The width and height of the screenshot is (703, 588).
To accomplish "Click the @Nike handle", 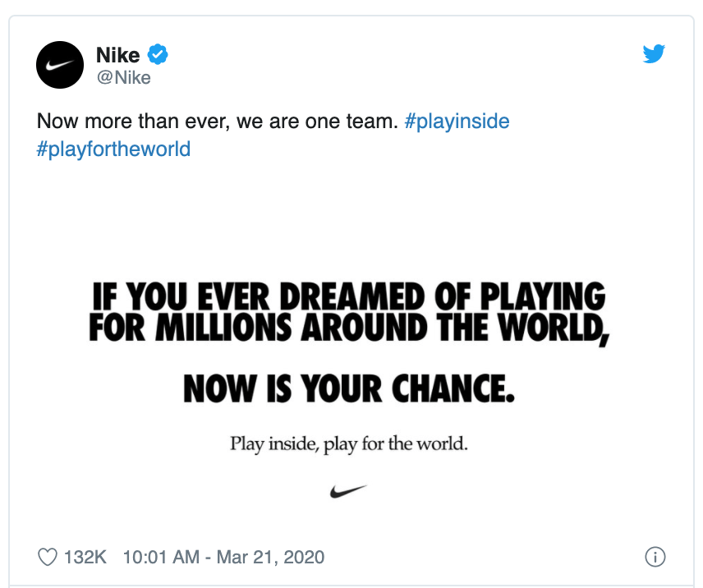I will pos(123,78).
